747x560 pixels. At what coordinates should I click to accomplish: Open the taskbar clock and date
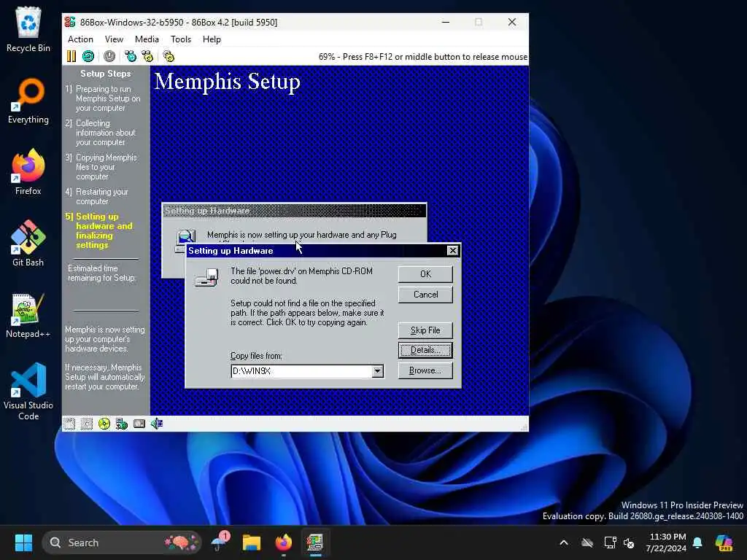[x=666, y=542]
